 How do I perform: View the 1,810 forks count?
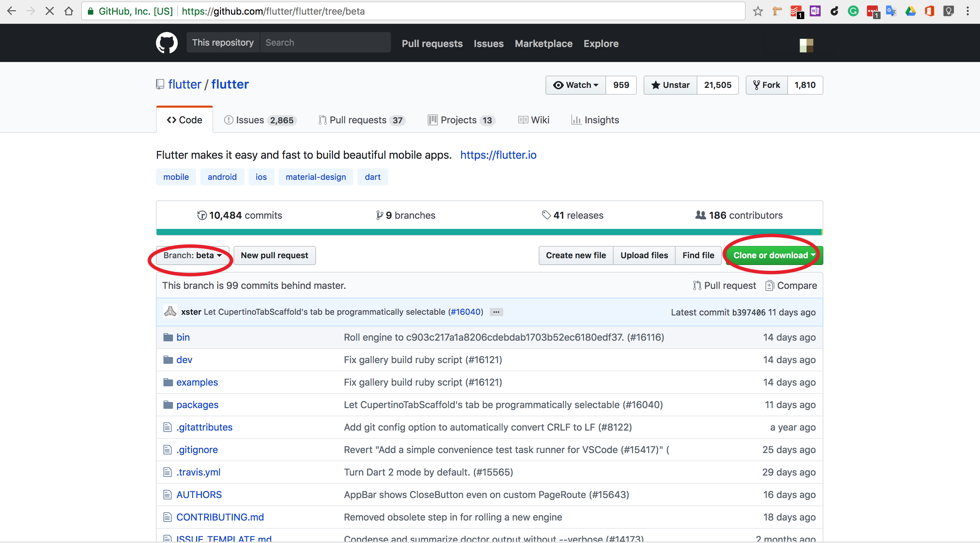(805, 85)
